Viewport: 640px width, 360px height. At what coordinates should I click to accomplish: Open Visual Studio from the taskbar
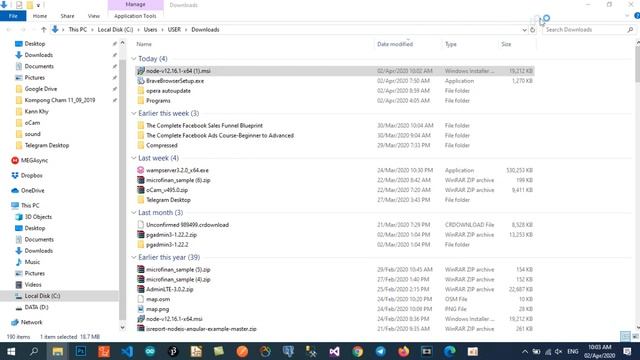coord(334,351)
